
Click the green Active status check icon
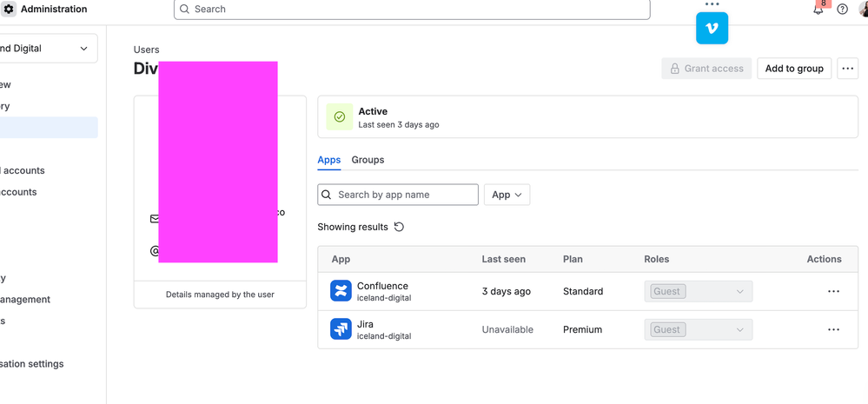pyautogui.click(x=340, y=116)
